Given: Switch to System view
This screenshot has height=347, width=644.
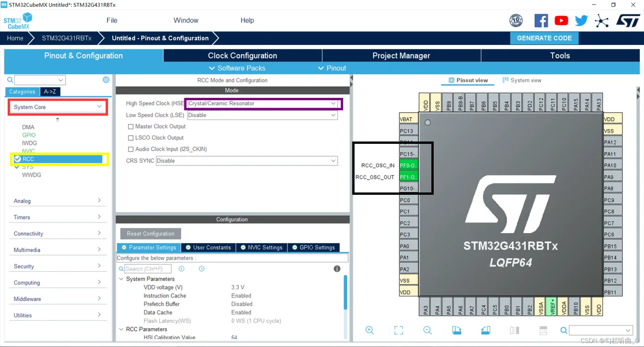Looking at the screenshot, I should tap(522, 80).
